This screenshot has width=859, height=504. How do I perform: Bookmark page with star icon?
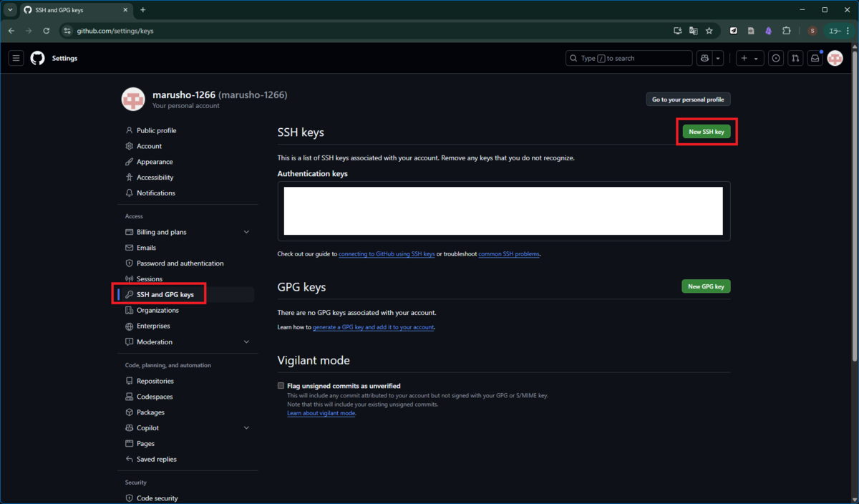709,31
